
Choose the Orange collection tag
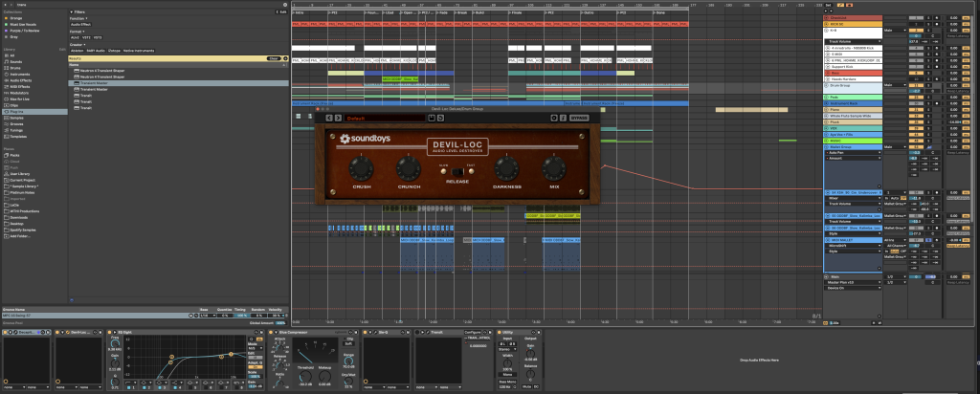pos(15,17)
